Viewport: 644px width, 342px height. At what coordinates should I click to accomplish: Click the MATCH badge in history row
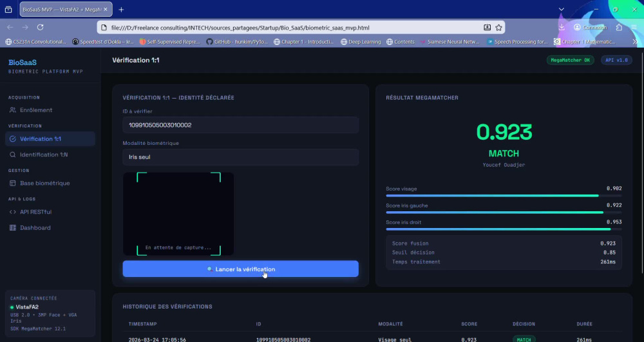524,339
